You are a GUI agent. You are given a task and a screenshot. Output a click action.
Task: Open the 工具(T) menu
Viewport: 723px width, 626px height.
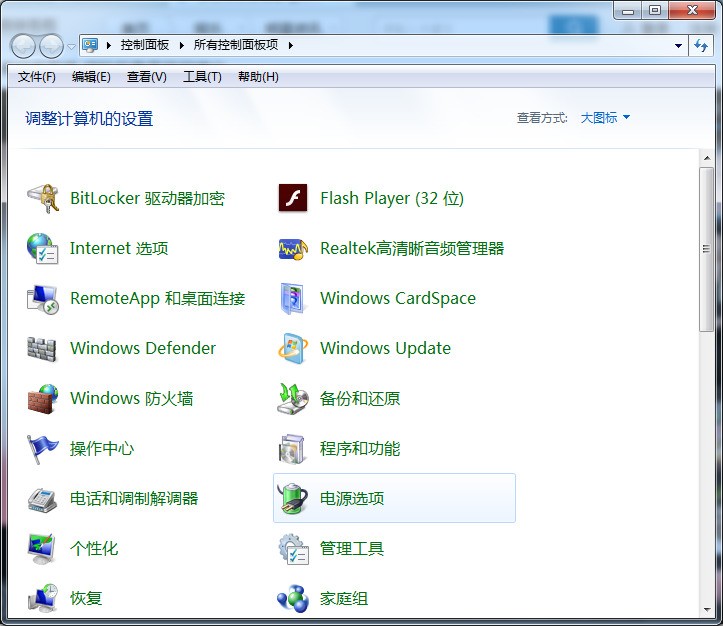click(202, 77)
